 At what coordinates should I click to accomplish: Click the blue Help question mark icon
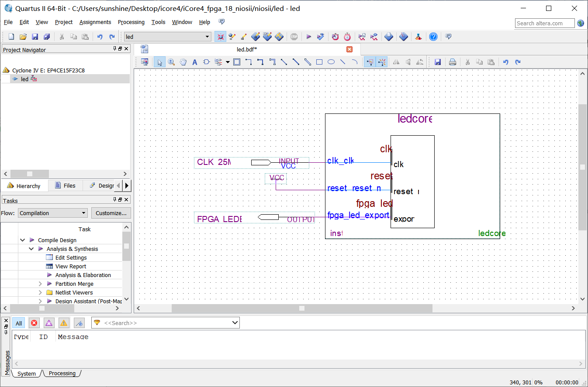[433, 37]
